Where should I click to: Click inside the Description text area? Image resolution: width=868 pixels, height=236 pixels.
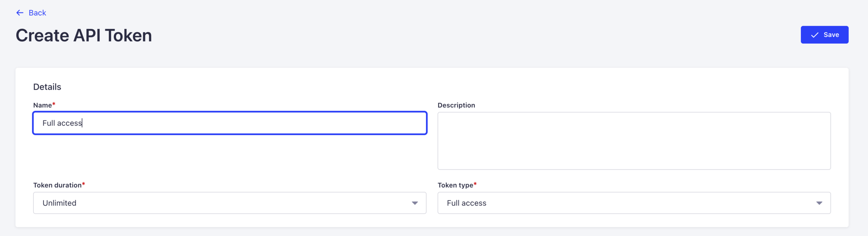634,141
